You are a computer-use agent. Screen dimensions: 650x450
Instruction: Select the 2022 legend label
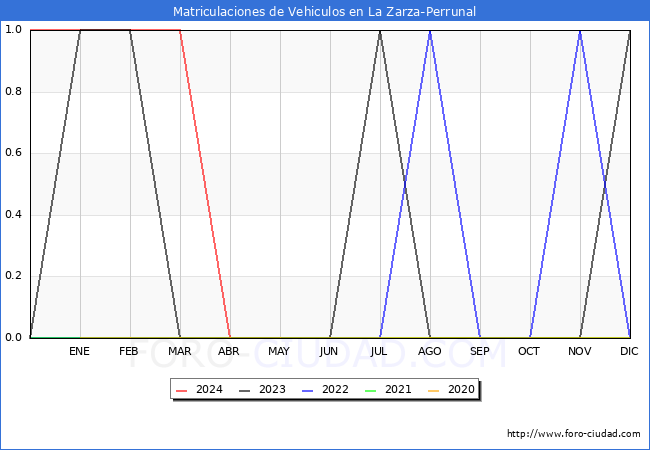(x=335, y=390)
